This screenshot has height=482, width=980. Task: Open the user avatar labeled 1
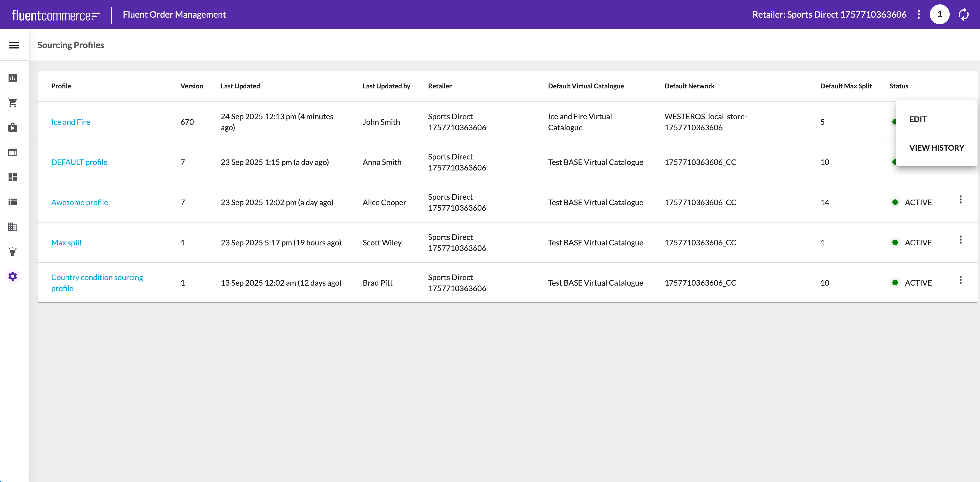pyautogui.click(x=939, y=14)
